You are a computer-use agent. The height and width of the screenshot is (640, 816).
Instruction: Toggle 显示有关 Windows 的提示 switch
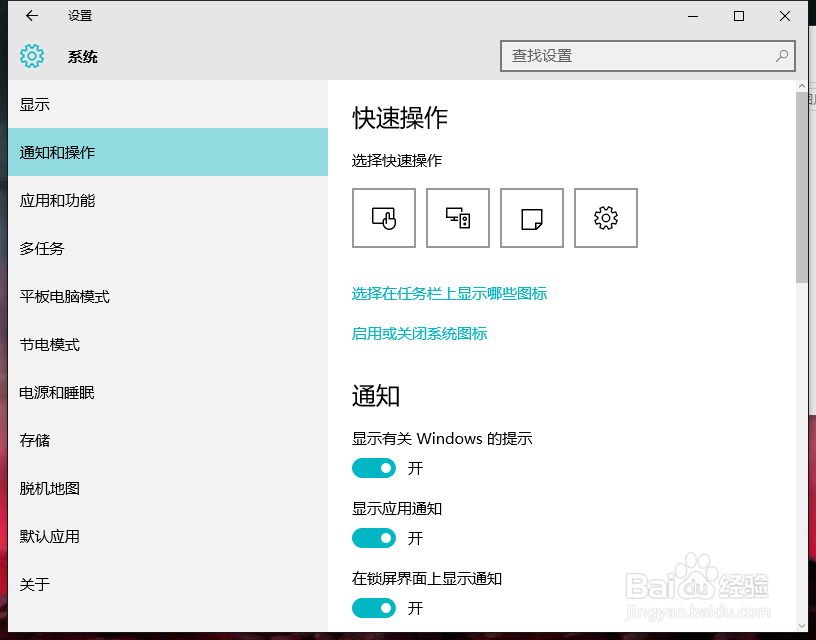(x=374, y=468)
